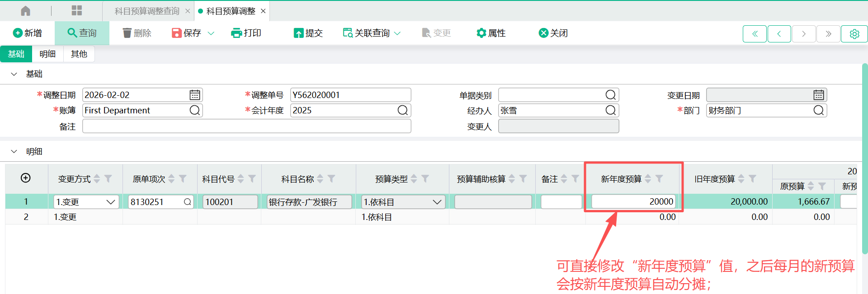Click the 查询 search button
Screen dimensions: 868x294
click(82, 33)
